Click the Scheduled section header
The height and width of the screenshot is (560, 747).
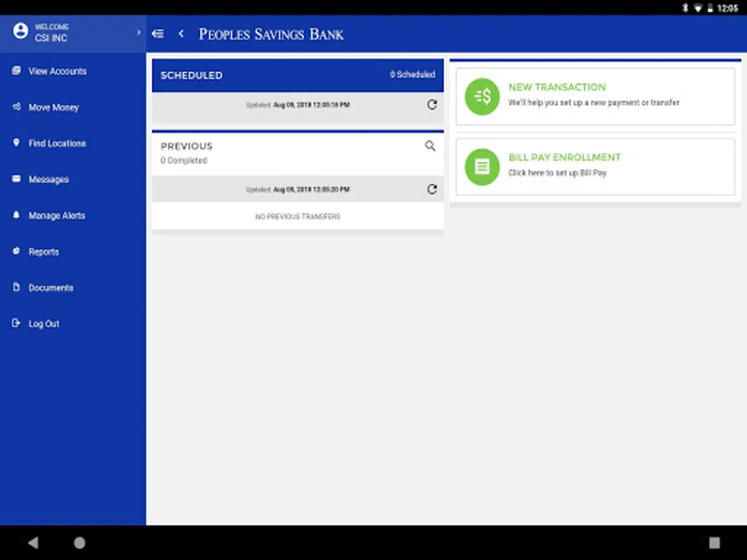point(298,75)
